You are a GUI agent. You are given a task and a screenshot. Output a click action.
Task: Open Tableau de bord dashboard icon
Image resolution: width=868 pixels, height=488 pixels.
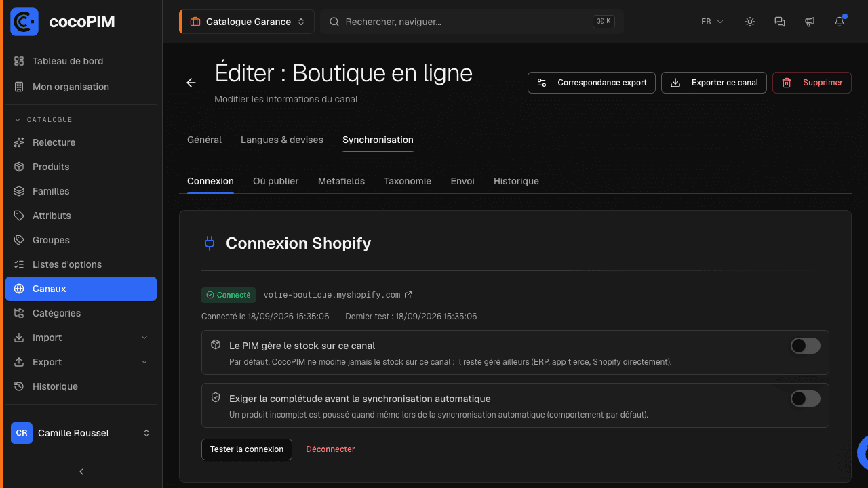19,61
